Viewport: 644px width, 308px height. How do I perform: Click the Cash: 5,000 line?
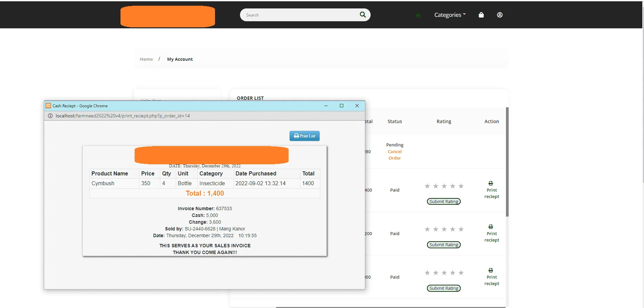pos(205,215)
